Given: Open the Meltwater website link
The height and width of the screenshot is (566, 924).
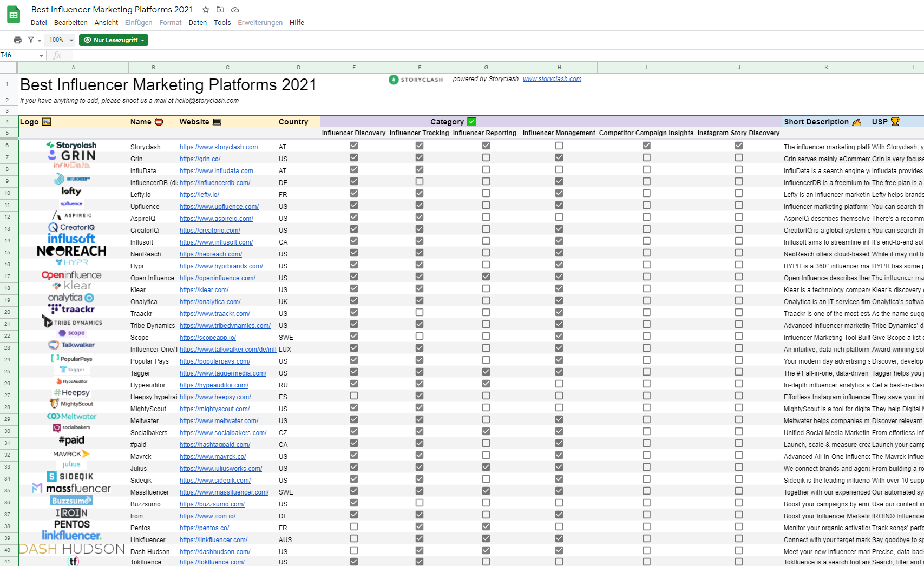Looking at the screenshot, I should (x=219, y=421).
